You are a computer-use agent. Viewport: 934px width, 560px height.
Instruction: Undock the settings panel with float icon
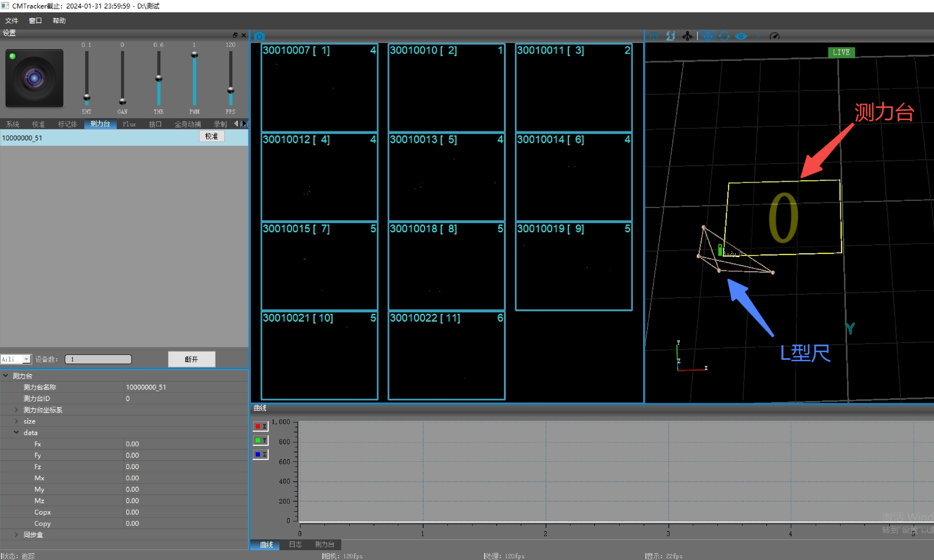tap(235, 35)
